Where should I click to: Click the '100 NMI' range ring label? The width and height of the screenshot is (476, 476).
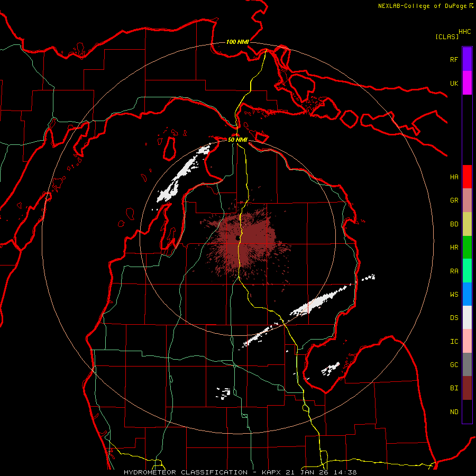[x=237, y=42]
